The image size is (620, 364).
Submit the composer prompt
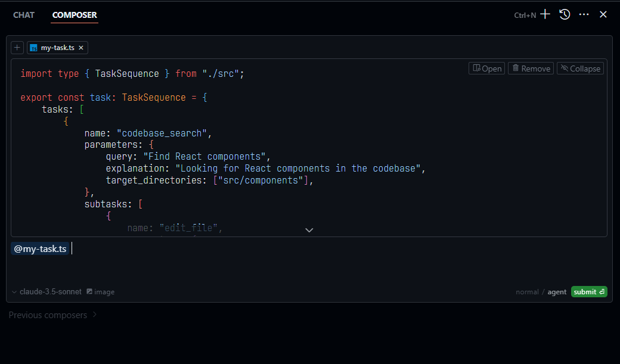[589, 292]
